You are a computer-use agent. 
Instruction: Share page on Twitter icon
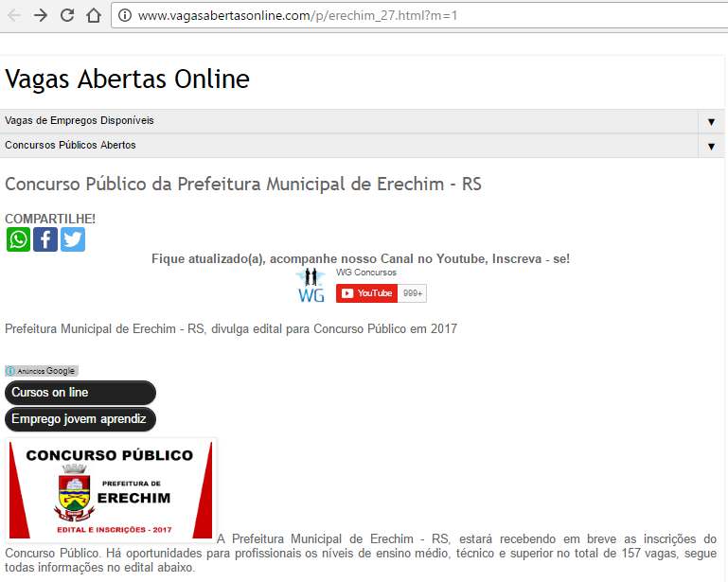73,239
